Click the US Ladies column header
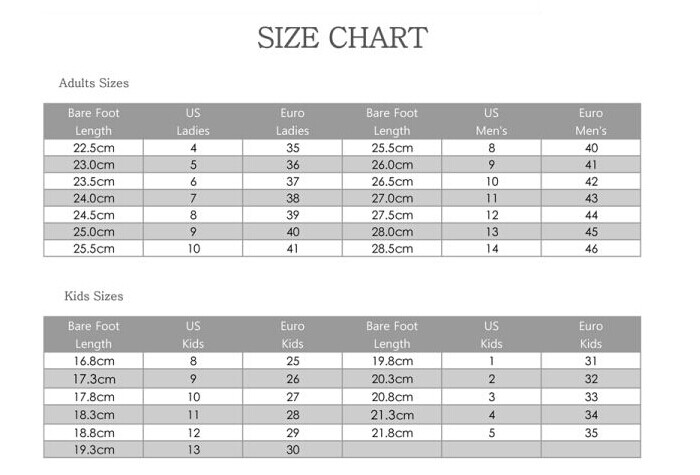The image size is (700, 475). coord(193,121)
